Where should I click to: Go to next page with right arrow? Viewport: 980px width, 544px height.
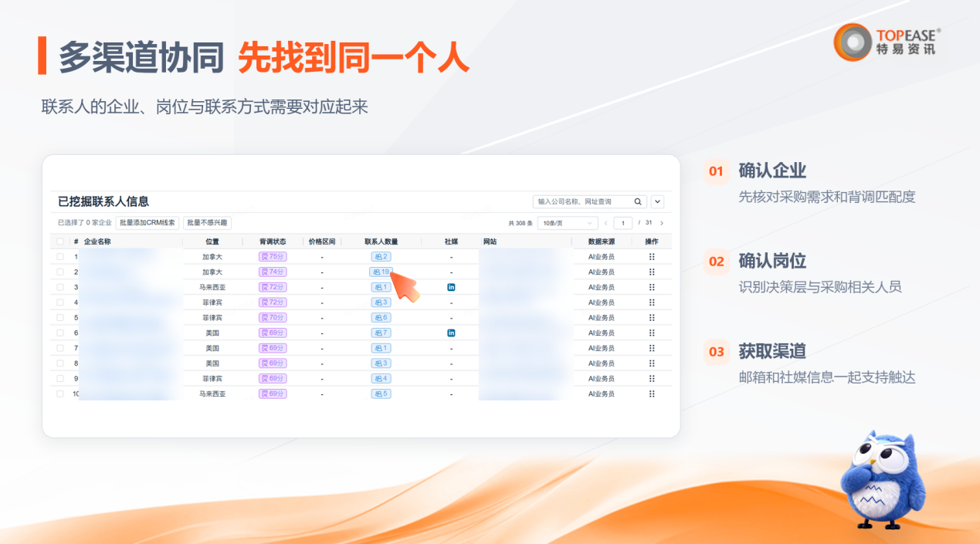(662, 223)
